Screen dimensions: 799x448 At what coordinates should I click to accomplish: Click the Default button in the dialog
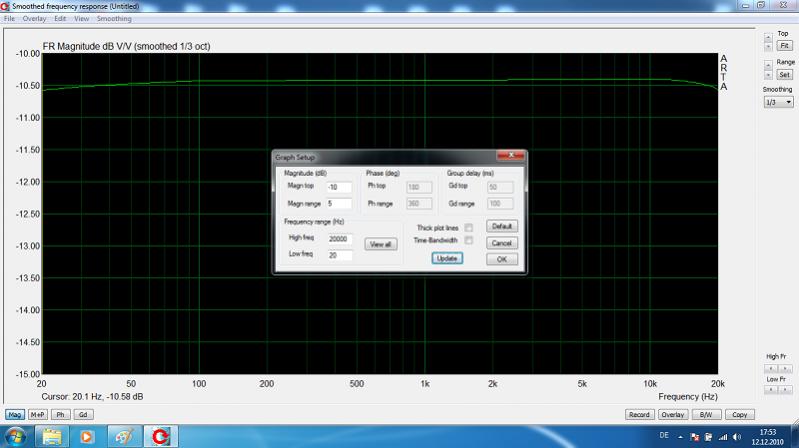tap(502, 226)
